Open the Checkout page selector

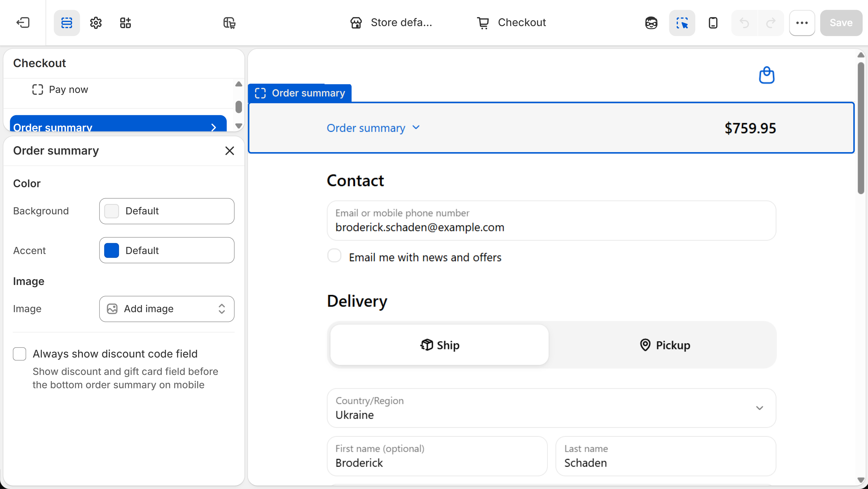[x=511, y=23]
